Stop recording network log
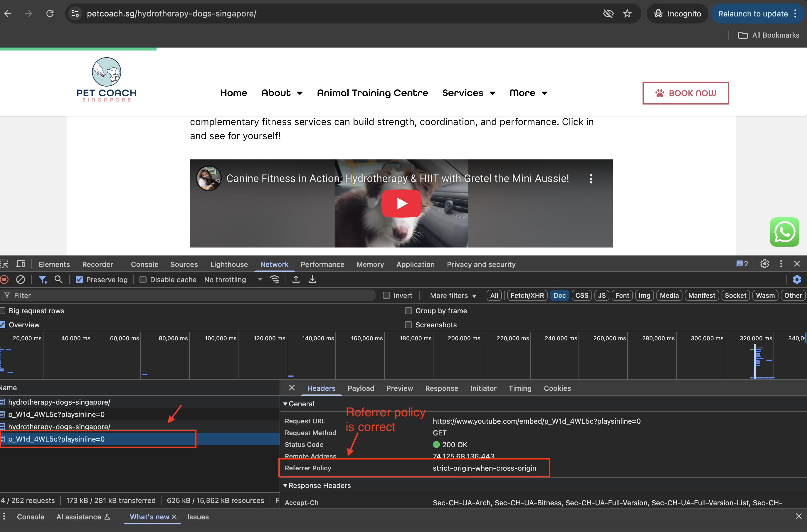807x532 pixels. [4, 279]
